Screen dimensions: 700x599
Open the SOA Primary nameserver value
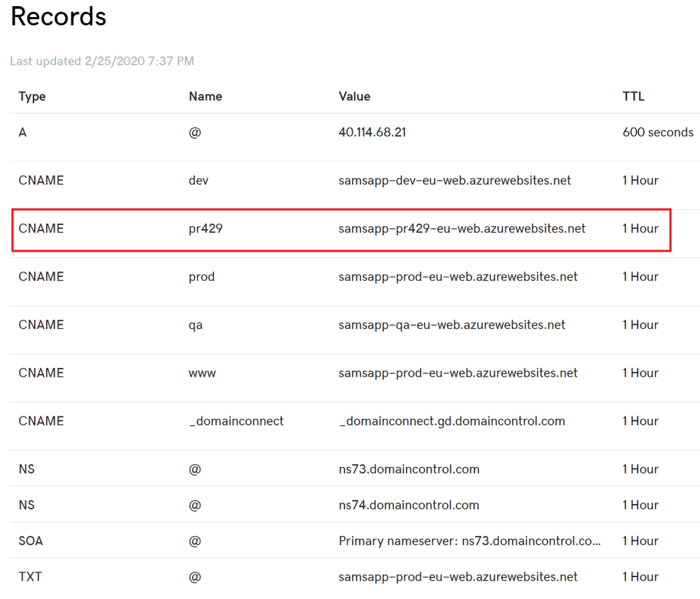coord(470,541)
